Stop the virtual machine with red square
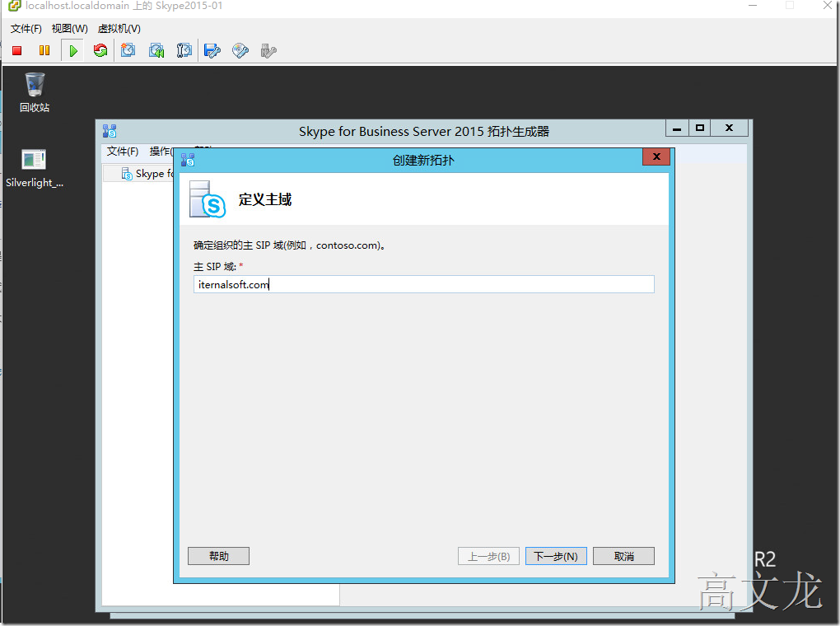The width and height of the screenshot is (840, 626). pos(17,51)
